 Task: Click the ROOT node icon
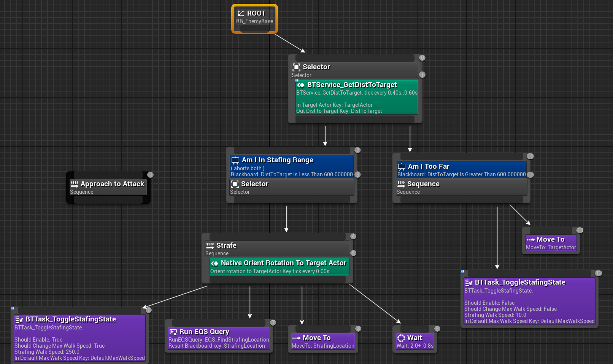(x=241, y=13)
